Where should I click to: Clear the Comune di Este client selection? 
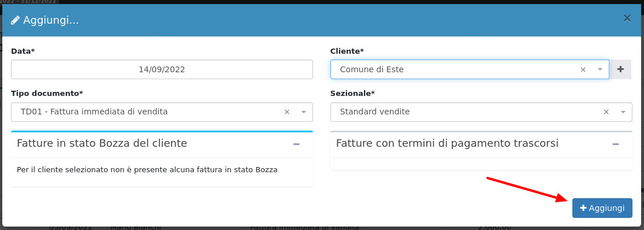tap(582, 70)
